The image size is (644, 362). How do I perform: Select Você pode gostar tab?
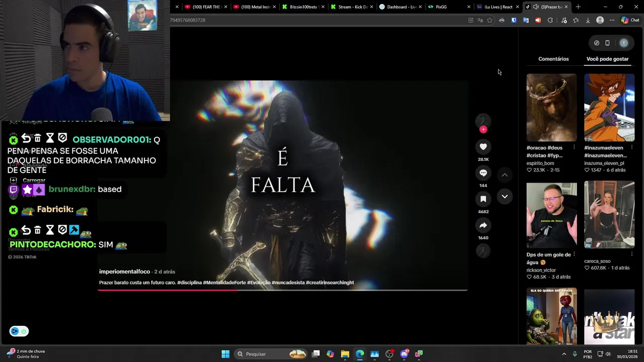click(607, 59)
